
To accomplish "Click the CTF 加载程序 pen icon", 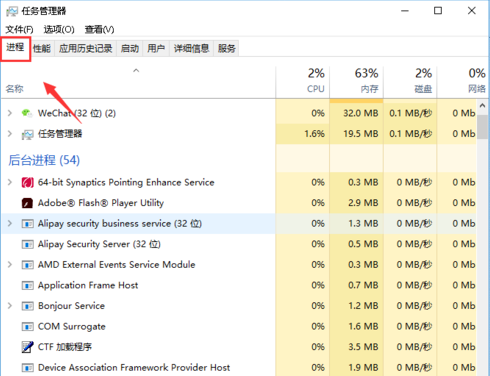I will (x=27, y=347).
